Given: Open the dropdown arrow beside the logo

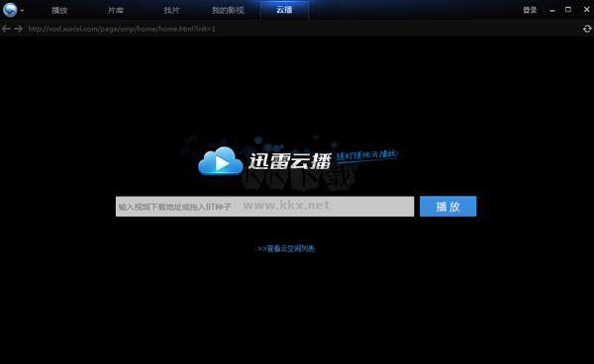Looking at the screenshot, I should tap(22, 11).
